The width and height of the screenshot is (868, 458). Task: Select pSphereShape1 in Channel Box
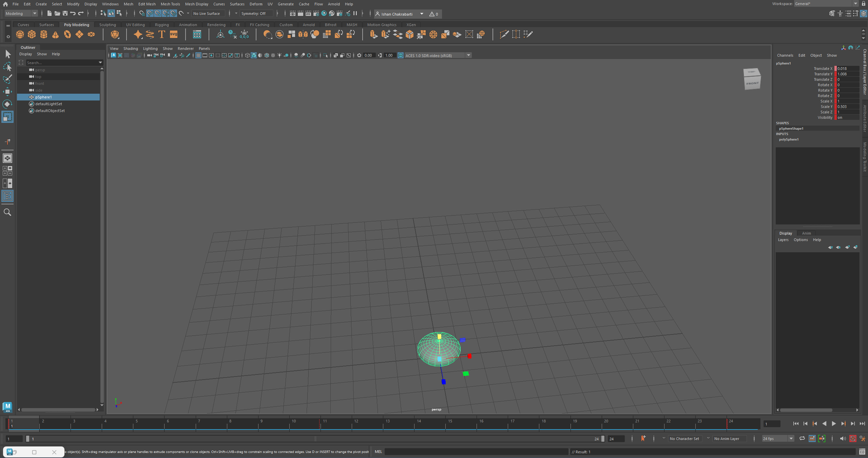pos(791,129)
